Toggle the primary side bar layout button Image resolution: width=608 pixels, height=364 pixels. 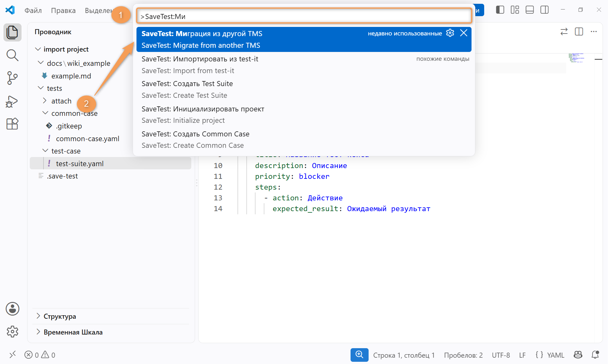pyautogui.click(x=500, y=10)
